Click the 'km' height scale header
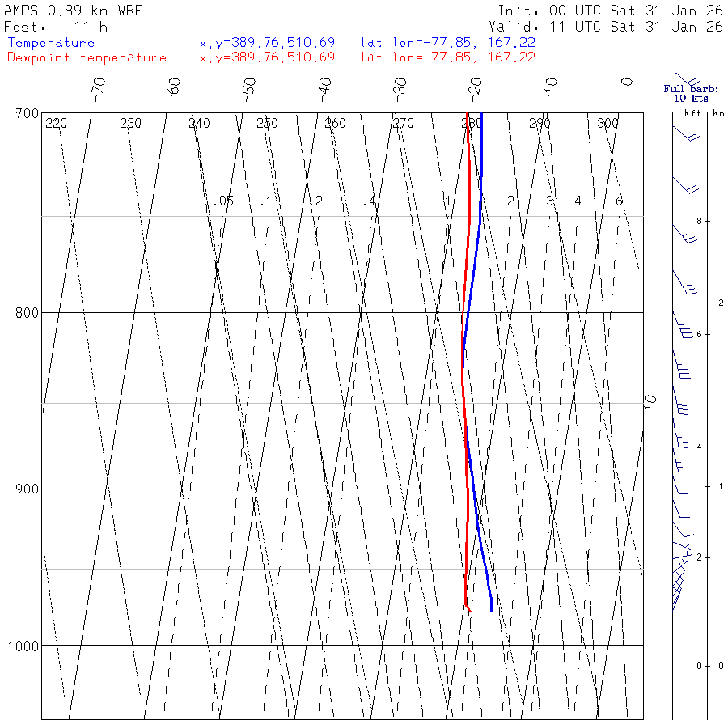The image size is (728, 728). point(719,113)
